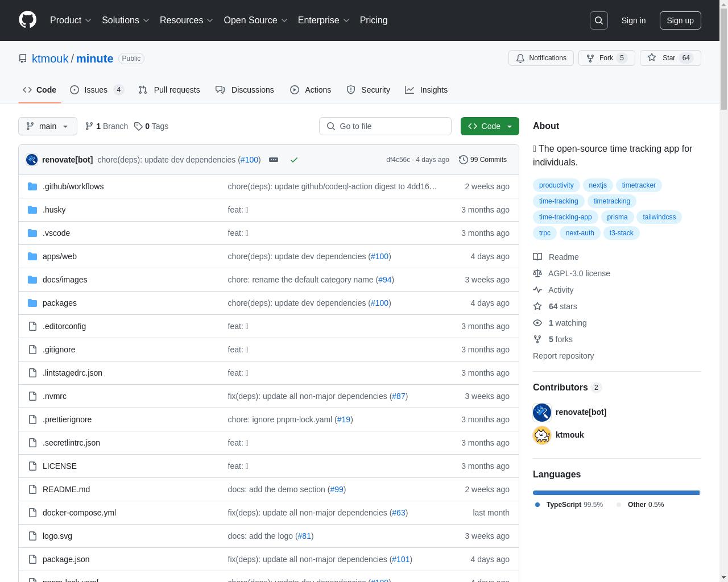Viewport: 728px width, 582px height.
Task: Open the main branch selector dropdown
Action: coord(48,126)
